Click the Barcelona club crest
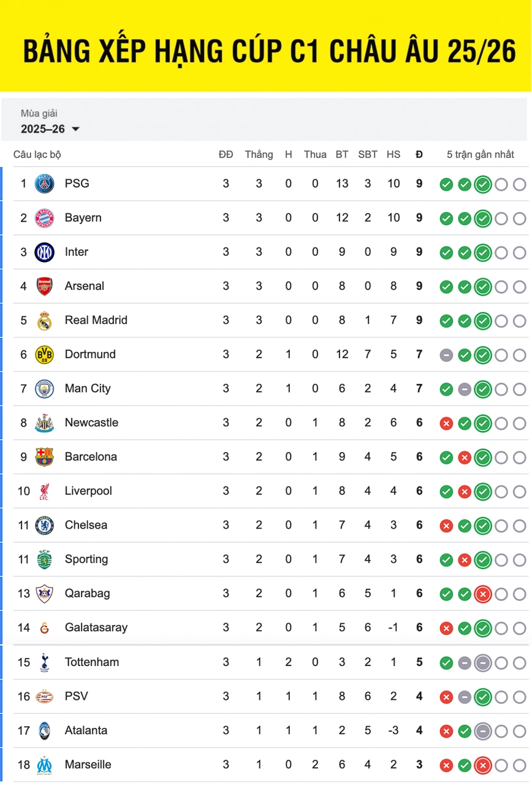 pos(44,457)
